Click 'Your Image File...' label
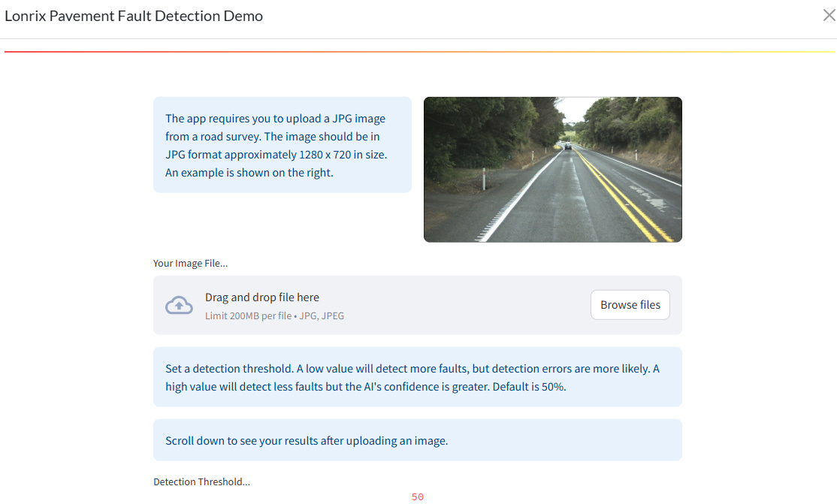This screenshot has height=504, width=837. [191, 263]
